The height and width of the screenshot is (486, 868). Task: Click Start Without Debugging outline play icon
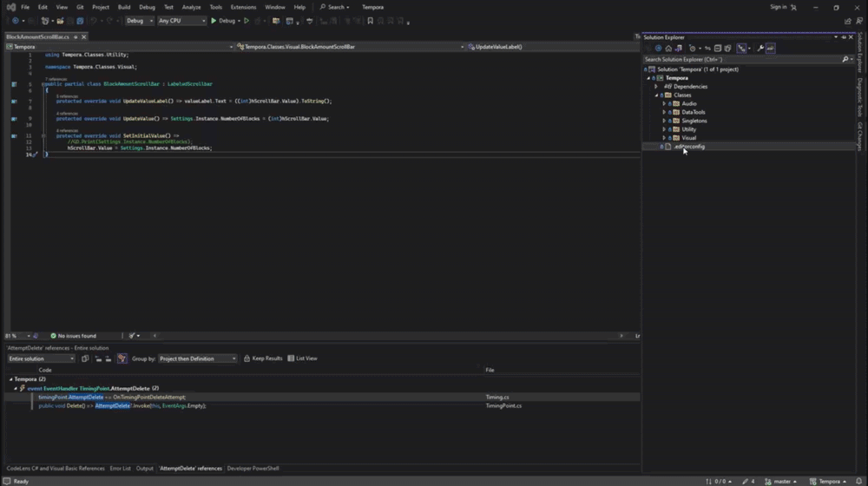(x=247, y=21)
